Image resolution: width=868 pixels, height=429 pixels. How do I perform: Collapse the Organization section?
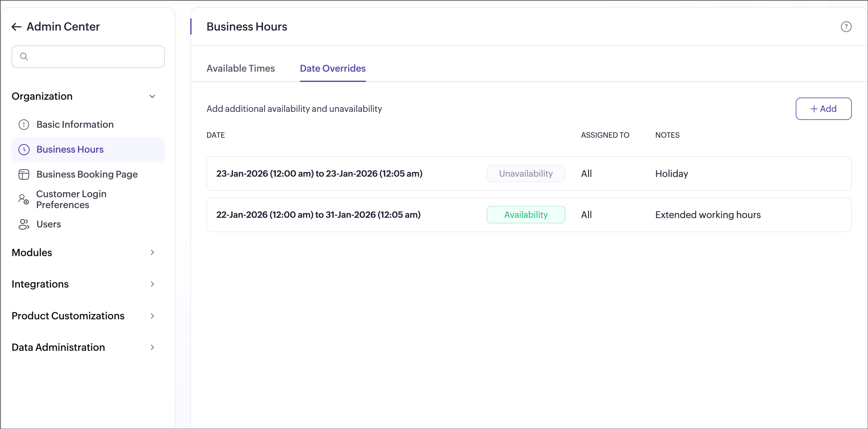click(x=152, y=96)
